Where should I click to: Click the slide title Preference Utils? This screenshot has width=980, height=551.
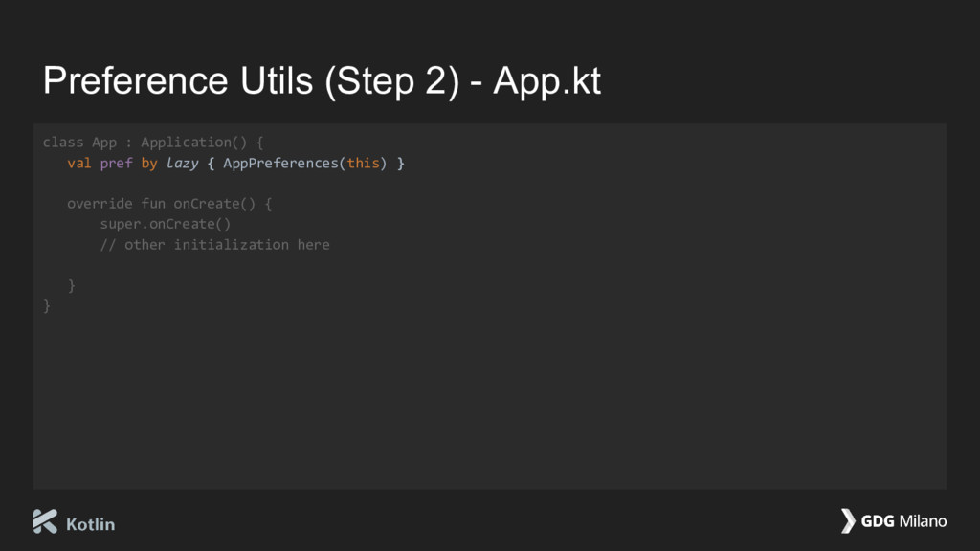point(177,80)
